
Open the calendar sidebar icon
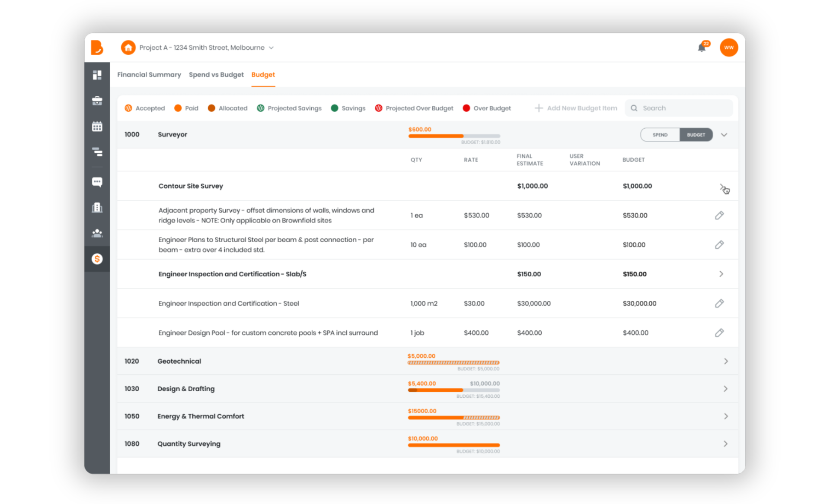(97, 127)
